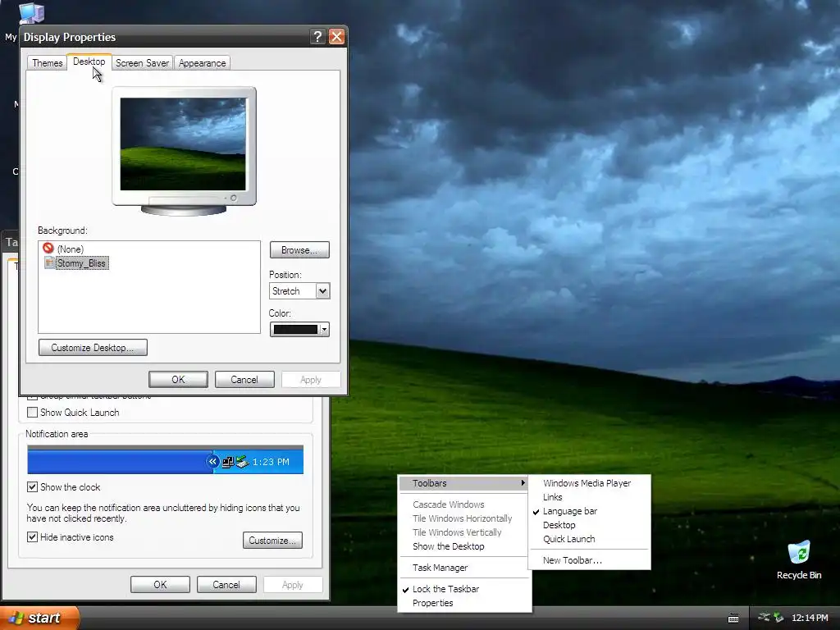Screen dimensions: 840x630
Task: Uncheck the Hide inactive icons checkbox
Action: pyautogui.click(x=32, y=536)
